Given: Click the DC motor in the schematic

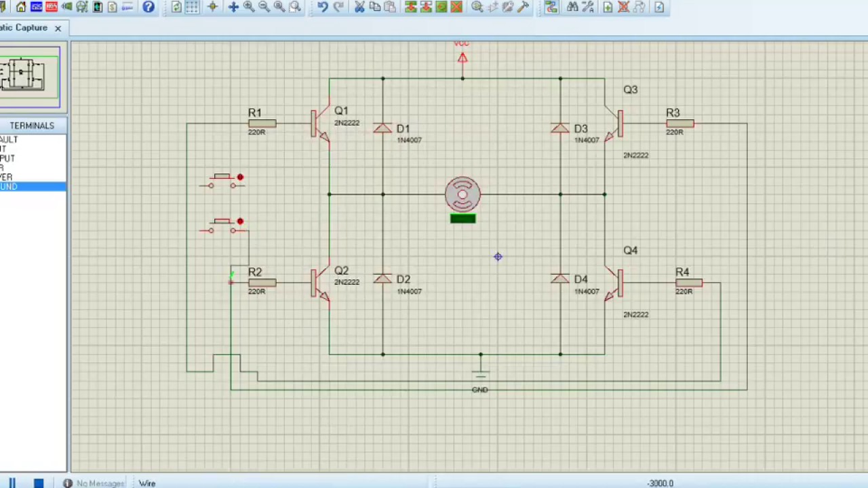Looking at the screenshot, I should tap(462, 195).
